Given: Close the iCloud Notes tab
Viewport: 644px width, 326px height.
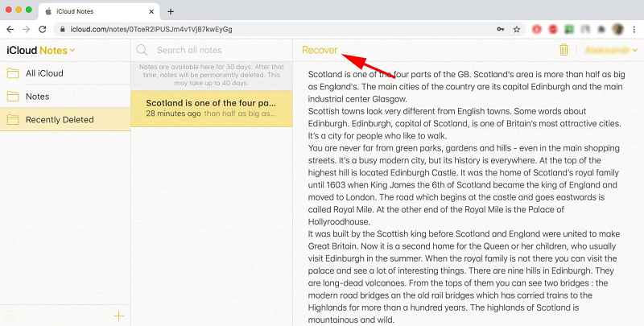Looking at the screenshot, I should 151,11.
